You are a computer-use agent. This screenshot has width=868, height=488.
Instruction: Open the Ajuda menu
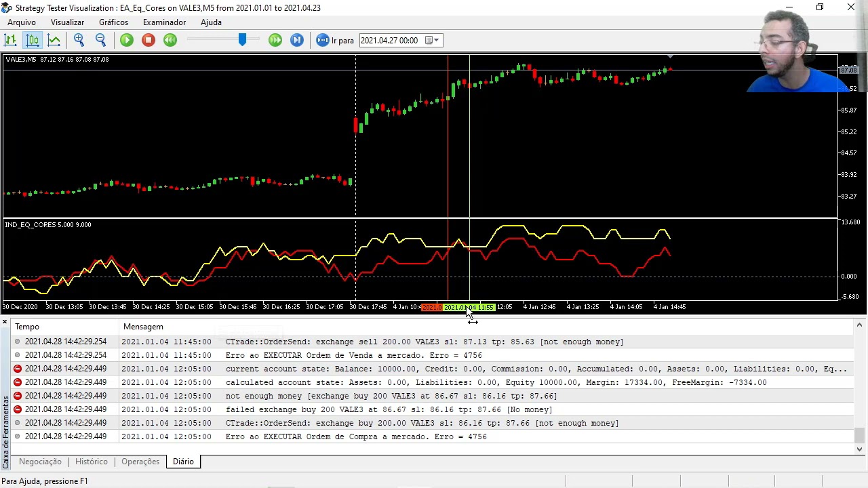point(211,22)
